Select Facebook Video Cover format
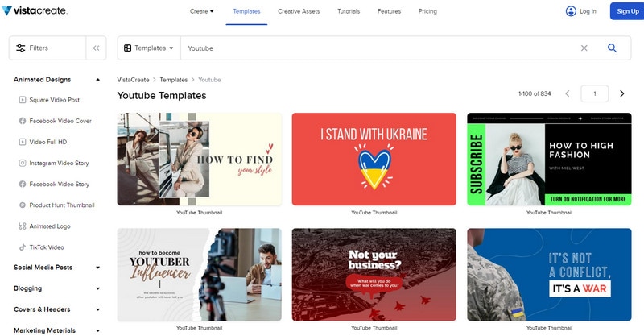The image size is (644, 336). click(60, 121)
